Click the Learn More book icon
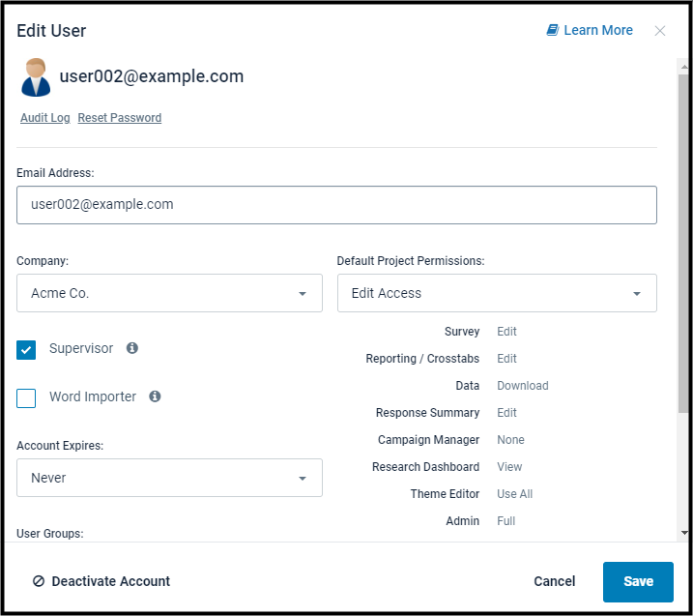693x616 pixels. (553, 30)
